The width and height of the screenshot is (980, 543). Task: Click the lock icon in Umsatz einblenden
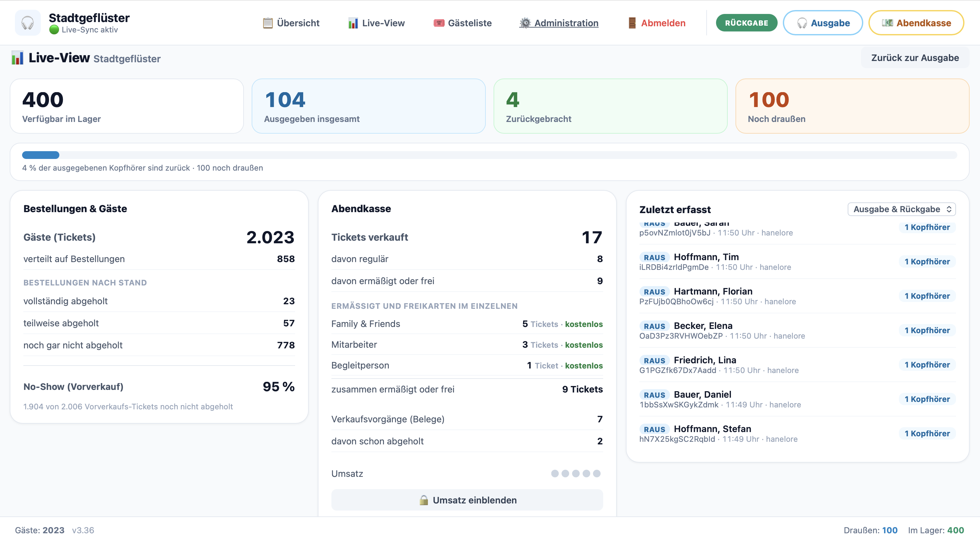[x=424, y=500]
